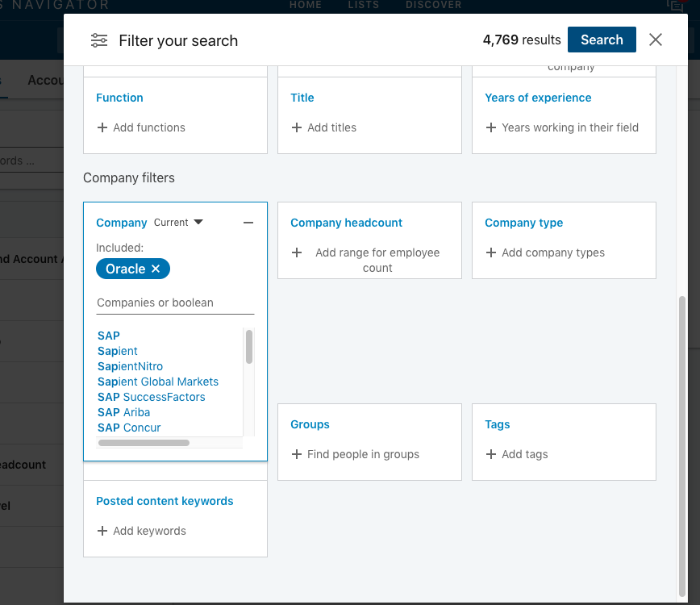Click Add titles text

(x=331, y=127)
